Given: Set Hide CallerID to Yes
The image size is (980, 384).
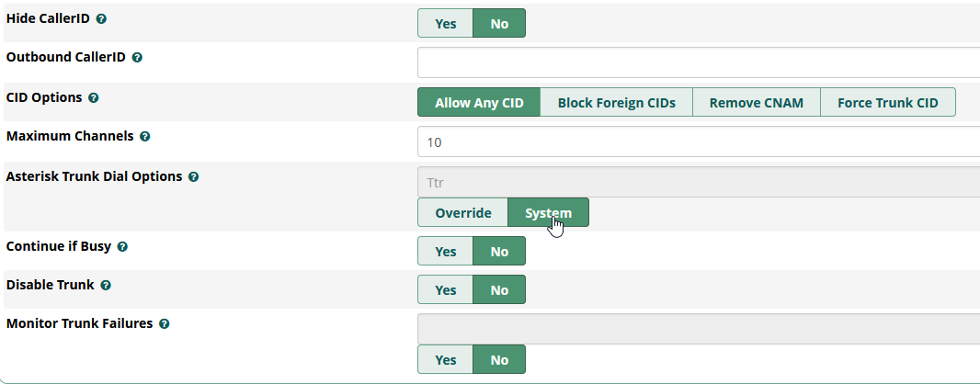Looking at the screenshot, I should pos(446,24).
